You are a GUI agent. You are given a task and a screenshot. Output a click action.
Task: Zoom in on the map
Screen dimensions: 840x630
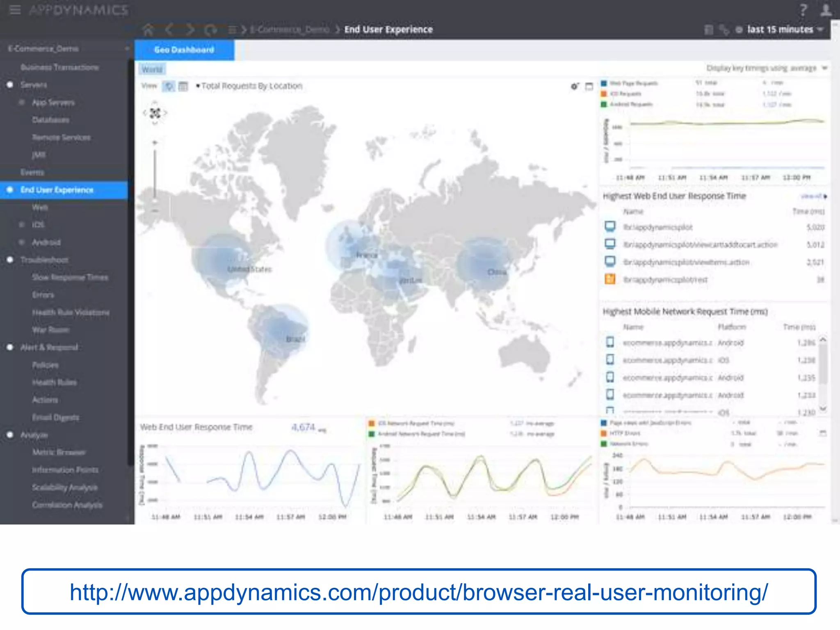pyautogui.click(x=155, y=143)
